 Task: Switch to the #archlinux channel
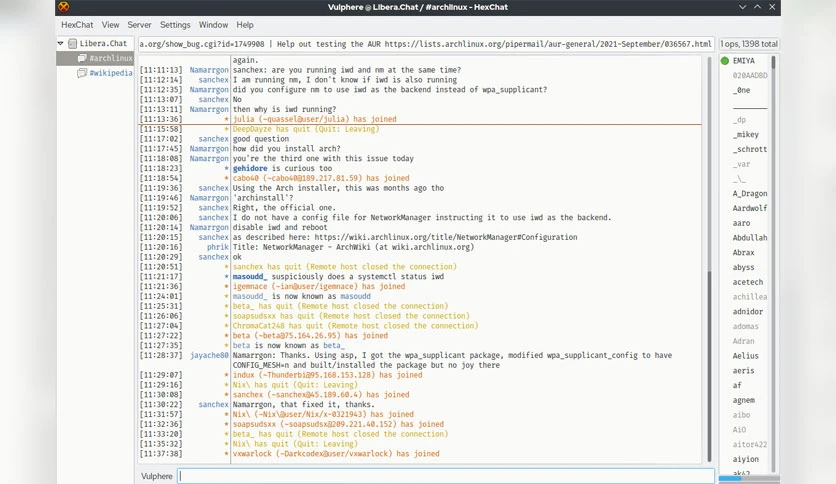(x=110, y=58)
